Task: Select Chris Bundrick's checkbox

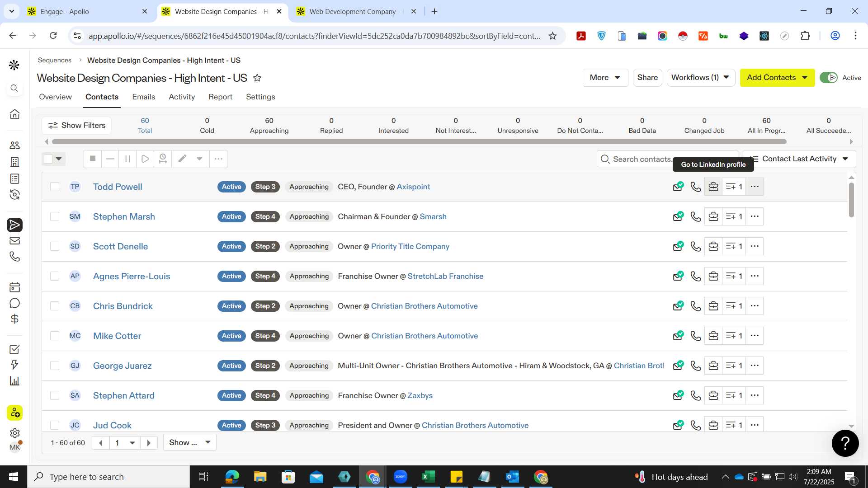Action: coord(55,306)
